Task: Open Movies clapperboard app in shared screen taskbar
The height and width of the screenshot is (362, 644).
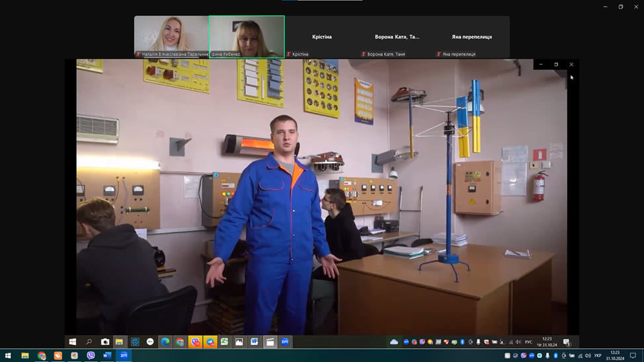Action: (x=270, y=342)
